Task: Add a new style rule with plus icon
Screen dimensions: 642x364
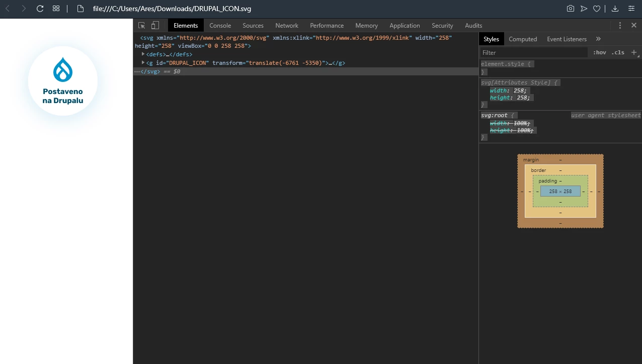Action: click(x=634, y=52)
